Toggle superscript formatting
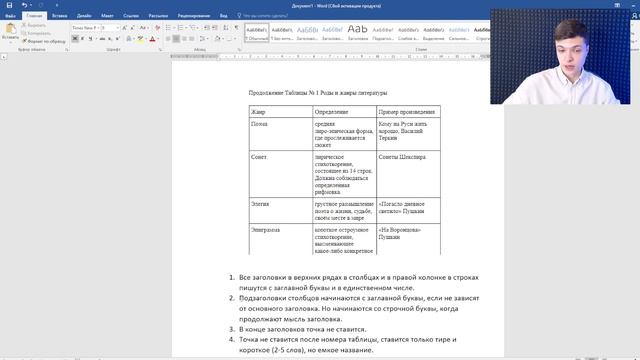The width and height of the screenshot is (640, 360). point(118,39)
